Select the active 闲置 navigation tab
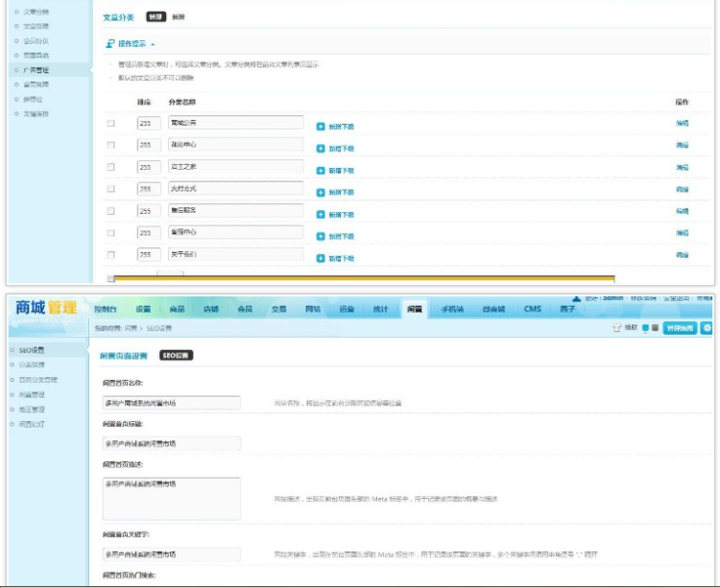 coord(415,309)
